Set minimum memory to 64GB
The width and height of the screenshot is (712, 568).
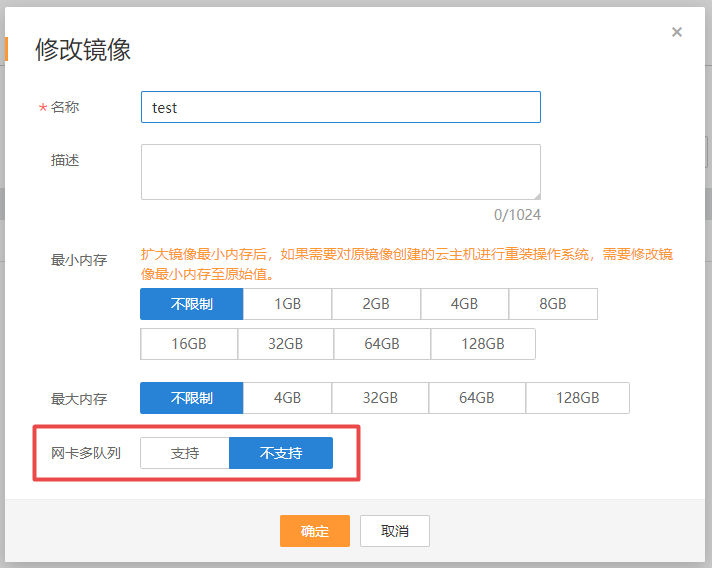pyautogui.click(x=382, y=344)
